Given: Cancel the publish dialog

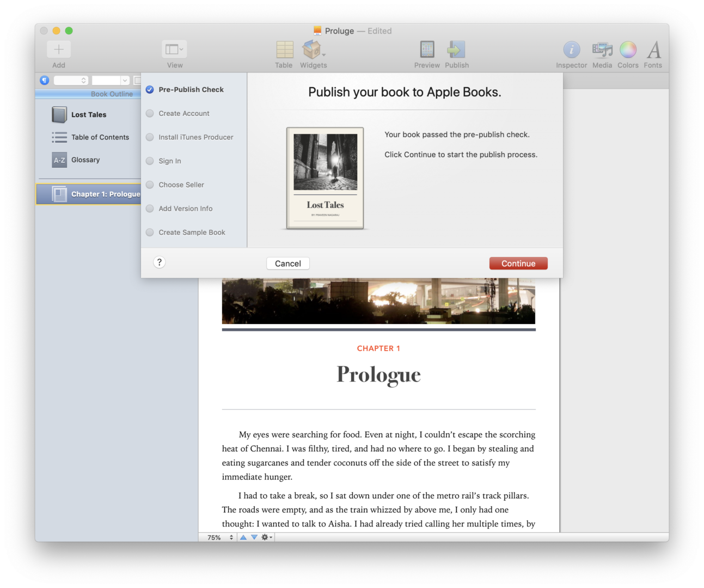Looking at the screenshot, I should pos(288,264).
